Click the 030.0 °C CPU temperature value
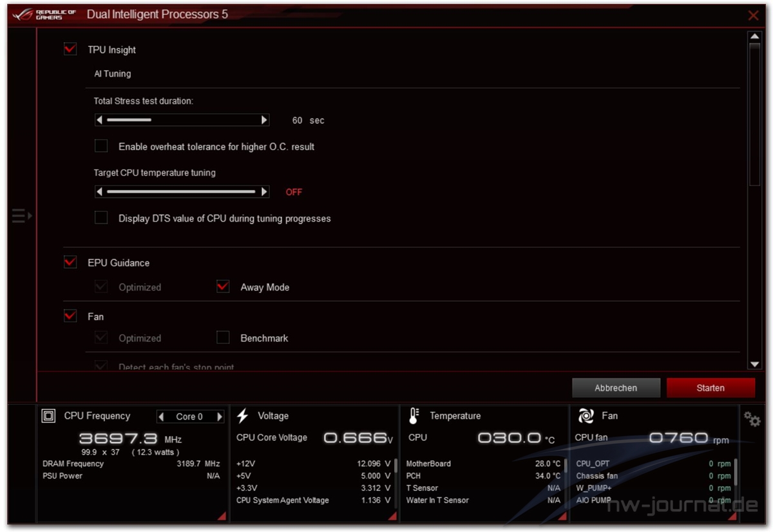Image resolution: width=773 pixels, height=532 pixels. coord(516,438)
